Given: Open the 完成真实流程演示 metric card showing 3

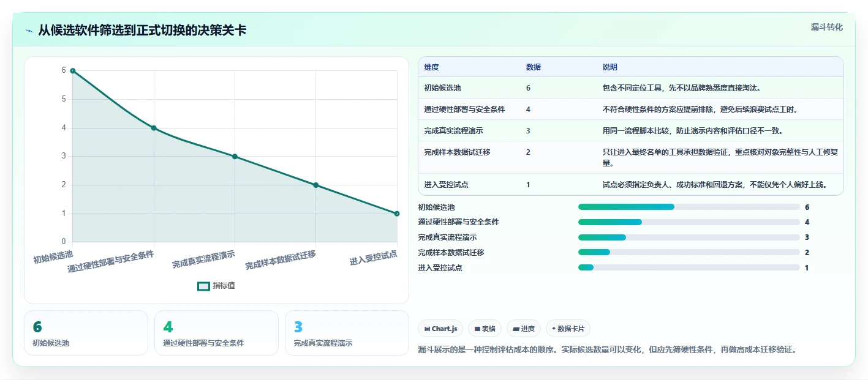Looking at the screenshot, I should [x=347, y=333].
